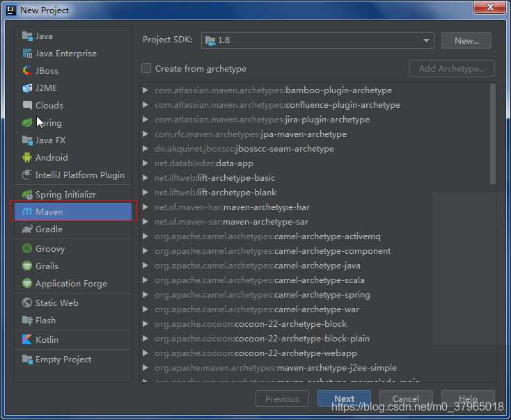Viewport: 511px width, 420px height.
Task: Click the Gradle elephant icon
Action: point(27,229)
